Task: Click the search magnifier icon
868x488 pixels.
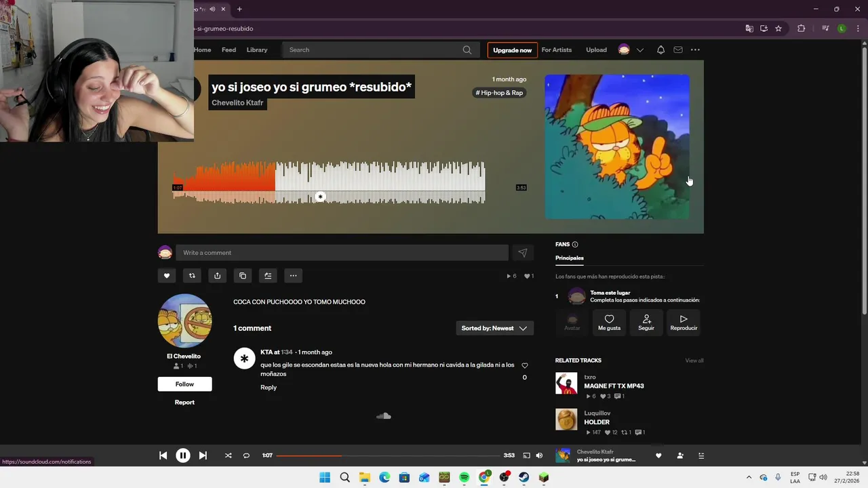Action: coord(467,49)
